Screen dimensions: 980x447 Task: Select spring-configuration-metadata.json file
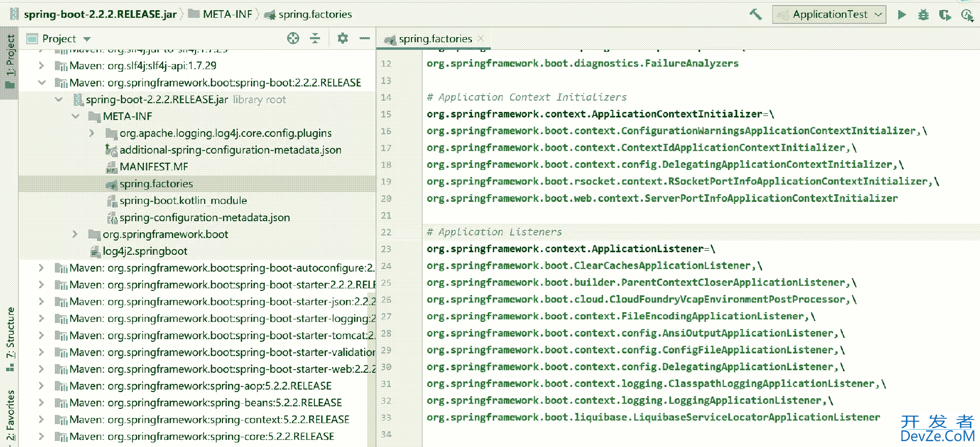pos(205,217)
